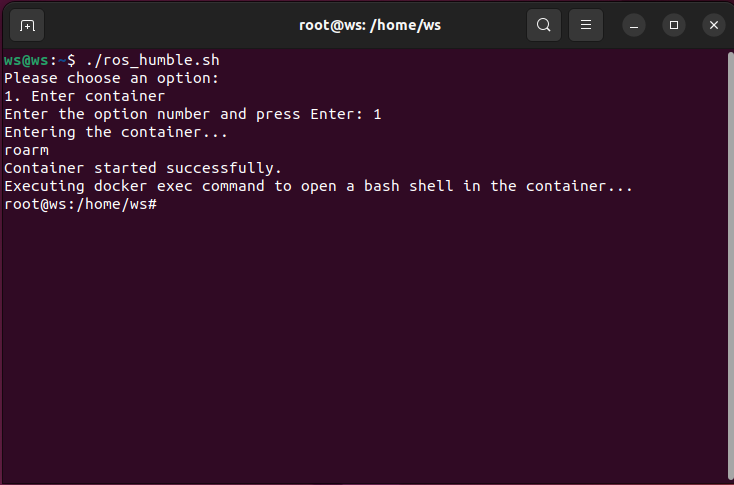Minimize the terminal window
This screenshot has height=485, width=734.
click(634, 25)
